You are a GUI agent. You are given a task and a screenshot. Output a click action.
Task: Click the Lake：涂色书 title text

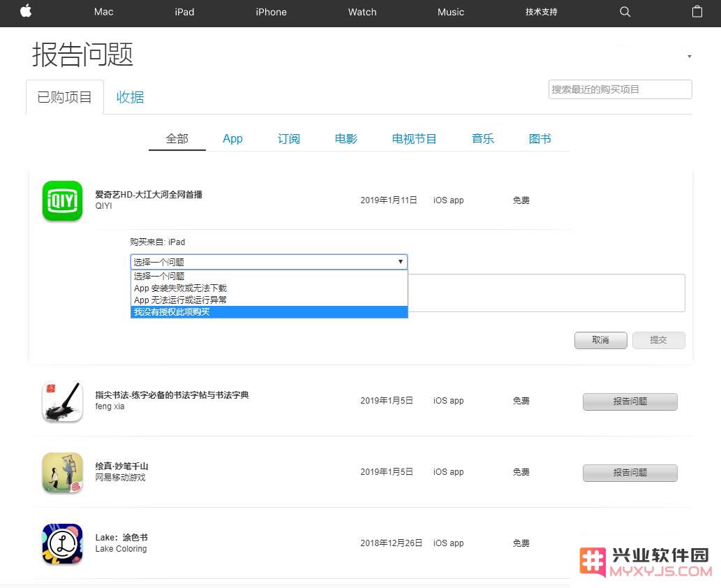tap(121, 538)
